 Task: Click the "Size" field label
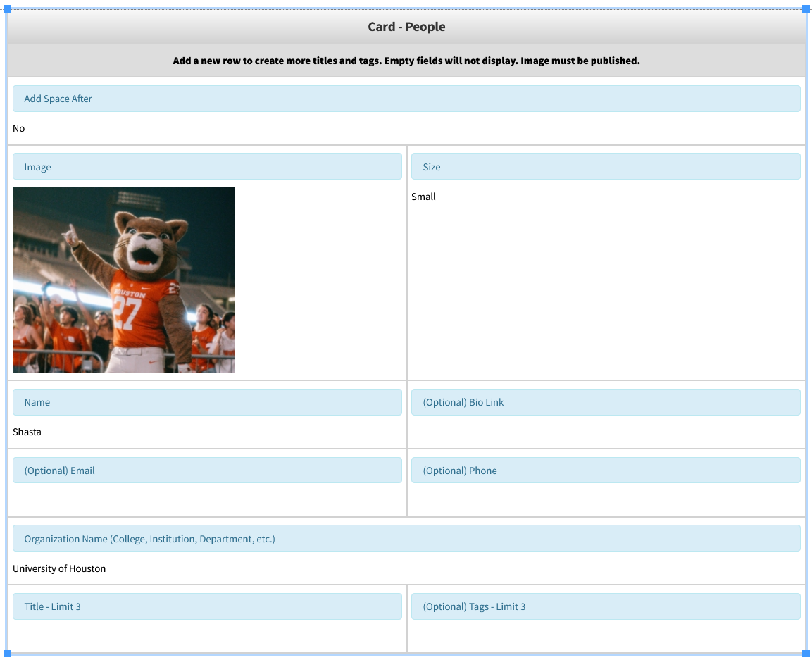pos(432,167)
